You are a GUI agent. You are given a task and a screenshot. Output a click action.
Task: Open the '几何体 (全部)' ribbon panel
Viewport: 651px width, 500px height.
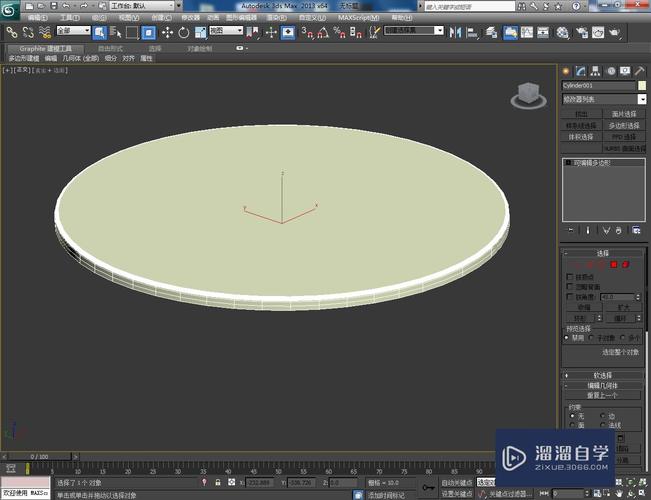[81, 59]
